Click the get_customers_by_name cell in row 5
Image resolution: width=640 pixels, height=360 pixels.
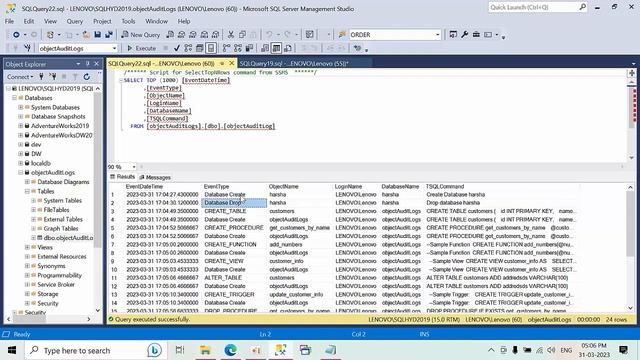point(300,228)
